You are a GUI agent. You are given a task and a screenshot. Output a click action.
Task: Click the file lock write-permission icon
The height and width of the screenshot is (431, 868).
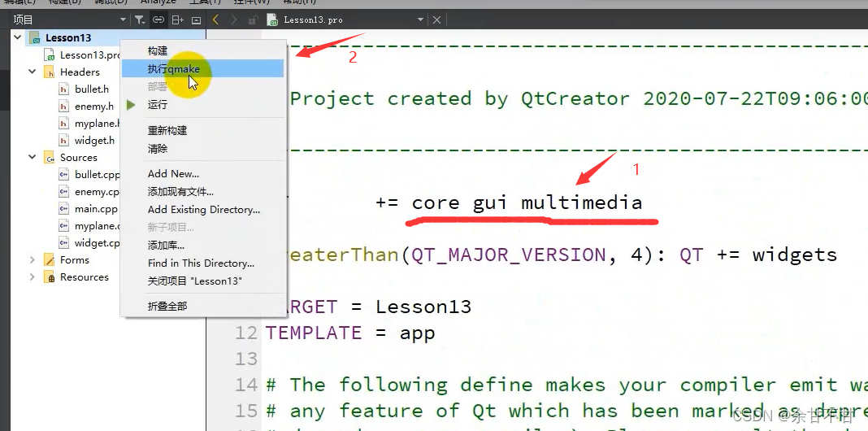pos(253,20)
